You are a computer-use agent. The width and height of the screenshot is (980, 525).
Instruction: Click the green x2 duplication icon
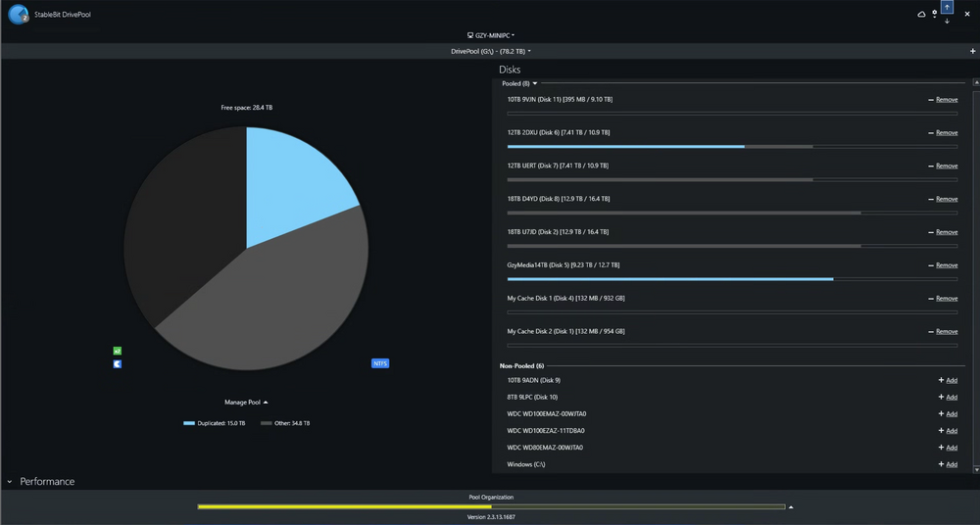tap(118, 351)
